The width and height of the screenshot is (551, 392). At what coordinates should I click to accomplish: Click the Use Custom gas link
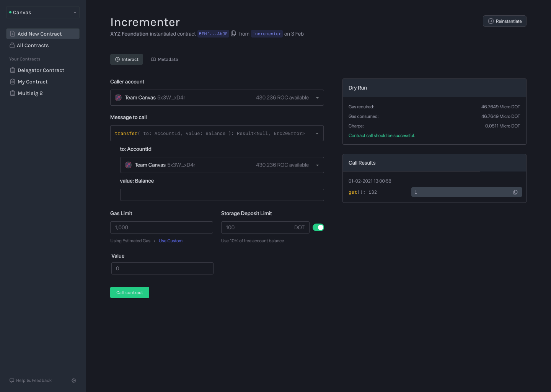(170, 240)
